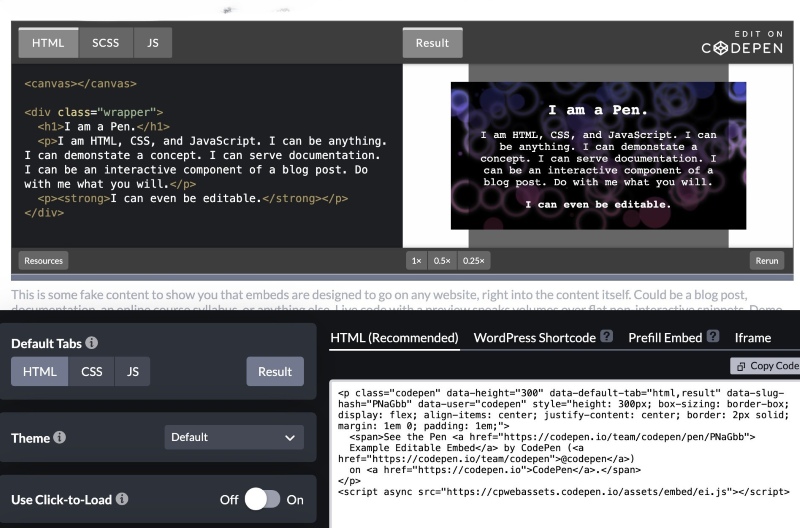Click the canvas result preview image
The image size is (800, 528).
point(598,156)
